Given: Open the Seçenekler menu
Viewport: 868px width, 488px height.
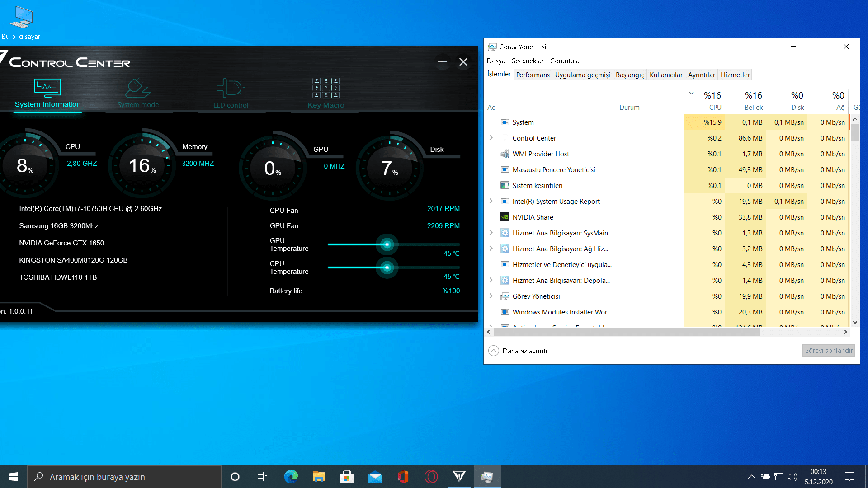Looking at the screenshot, I should coord(528,61).
